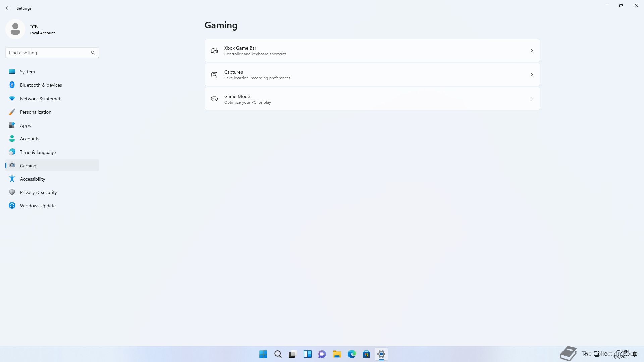Click the Xbox Game Bar title text

pos(240,48)
